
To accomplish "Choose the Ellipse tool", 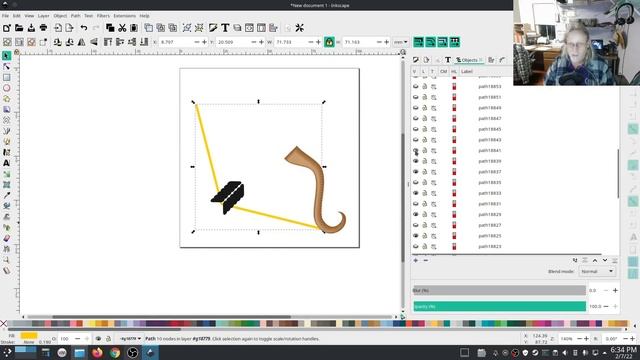I will coord(7,88).
